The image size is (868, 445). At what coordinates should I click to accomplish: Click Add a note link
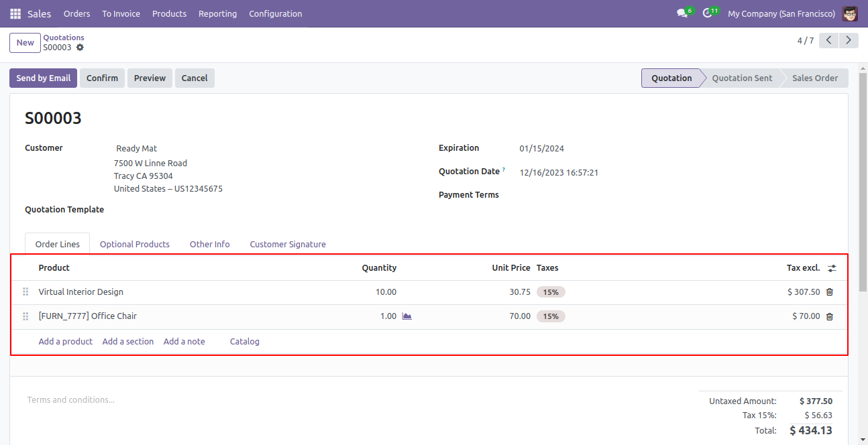[x=184, y=341]
